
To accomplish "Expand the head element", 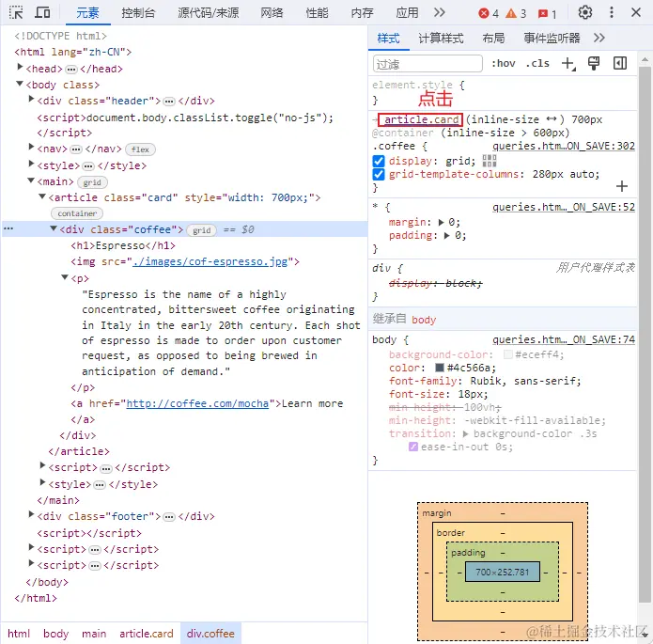I will point(20,67).
